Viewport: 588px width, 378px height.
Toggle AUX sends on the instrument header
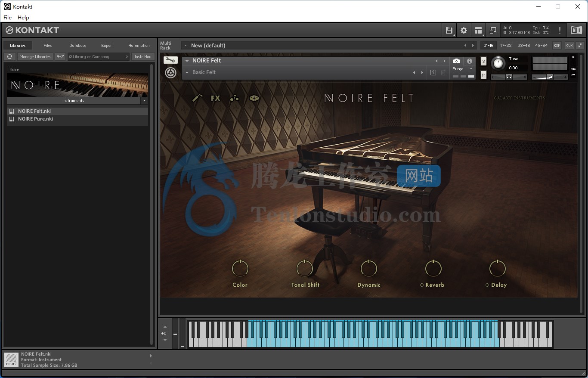click(x=573, y=69)
